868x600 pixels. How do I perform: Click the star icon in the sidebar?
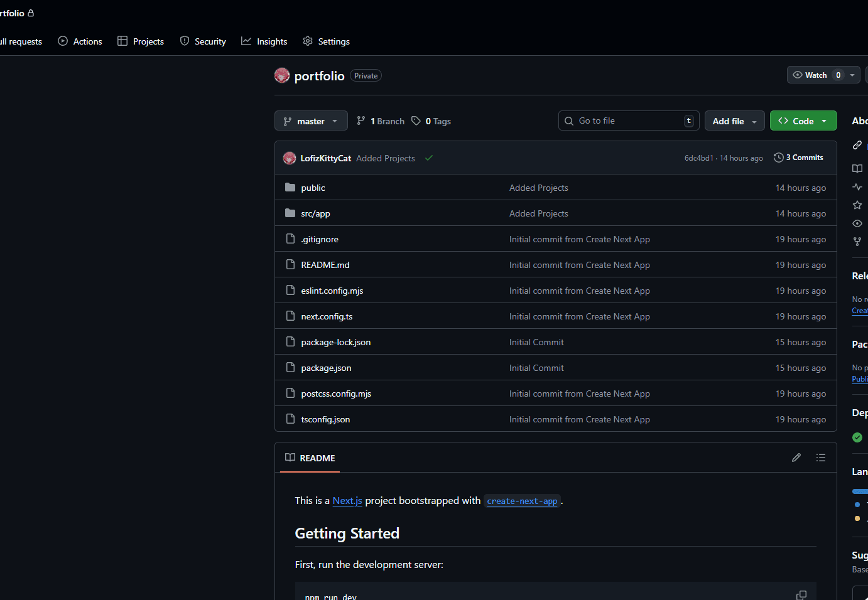click(x=857, y=205)
